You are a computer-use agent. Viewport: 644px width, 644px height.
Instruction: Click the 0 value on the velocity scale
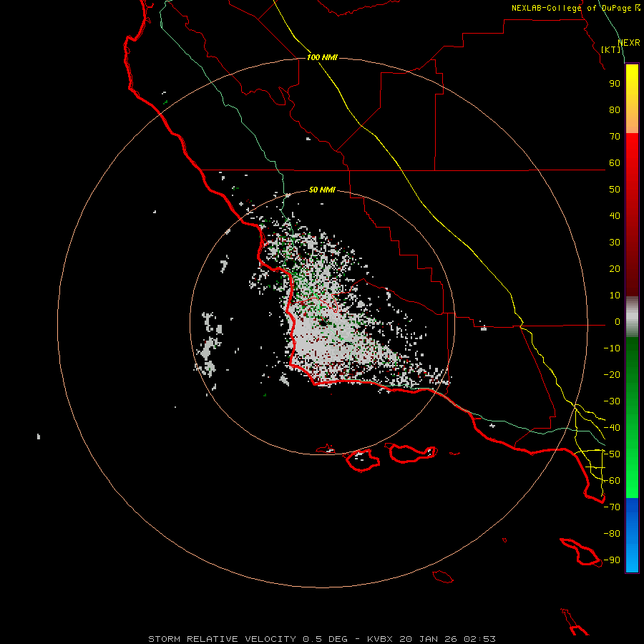[x=618, y=321]
